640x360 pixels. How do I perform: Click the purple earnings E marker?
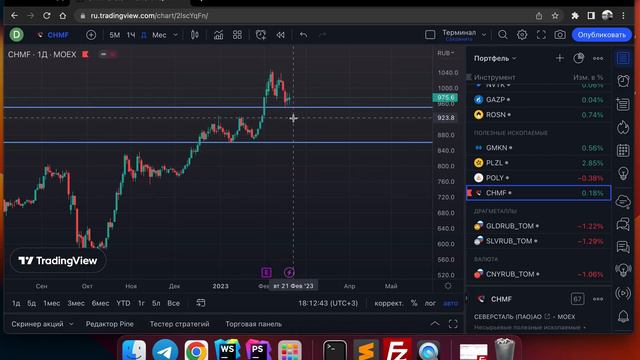pos(266,272)
